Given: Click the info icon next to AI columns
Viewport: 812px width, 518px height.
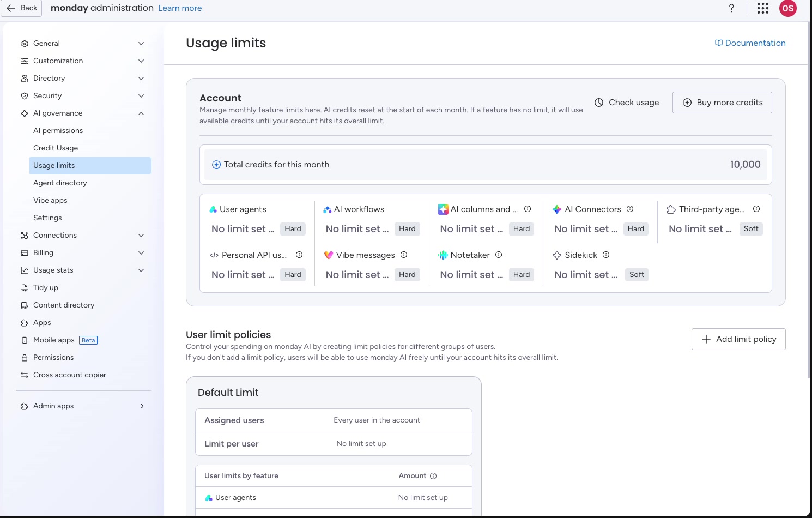Looking at the screenshot, I should (528, 209).
